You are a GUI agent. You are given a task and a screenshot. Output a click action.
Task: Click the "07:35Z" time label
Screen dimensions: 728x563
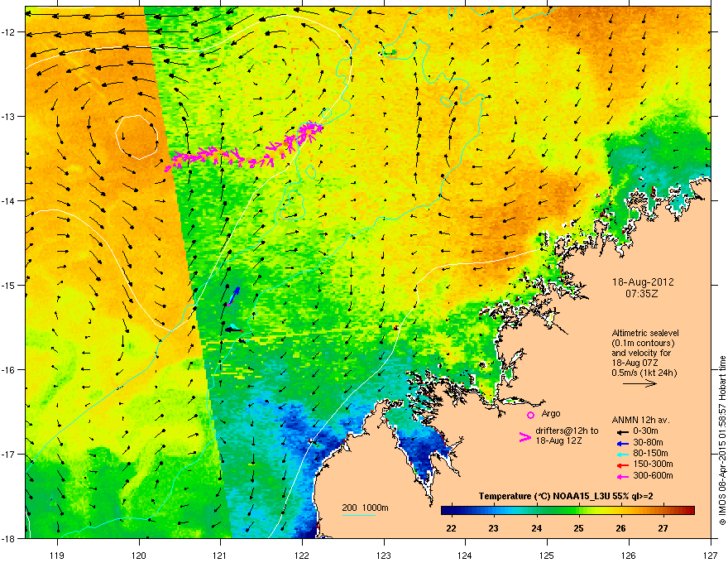click(x=642, y=294)
